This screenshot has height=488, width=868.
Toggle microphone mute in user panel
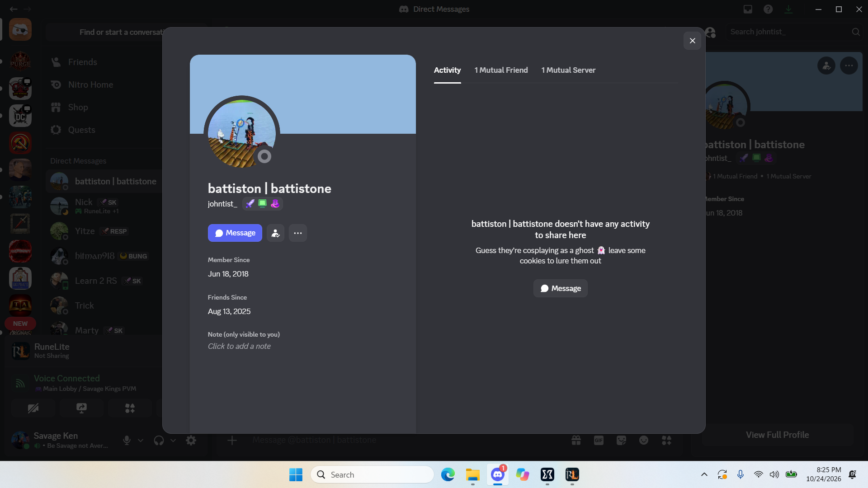click(127, 440)
